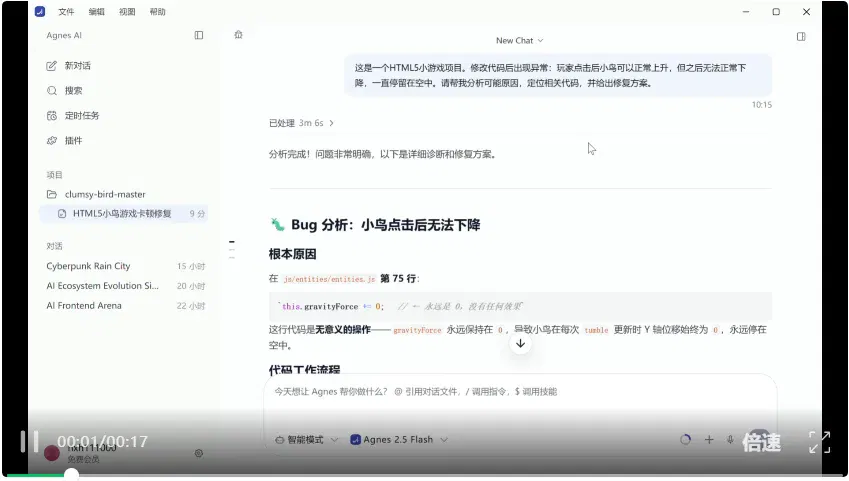The width and height of the screenshot is (849, 481).
Task: Click the loading spinner icon in input bar
Action: 685,440
